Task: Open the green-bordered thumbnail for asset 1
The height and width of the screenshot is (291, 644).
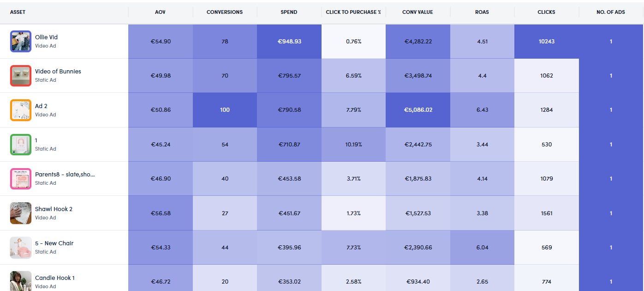Action: [x=21, y=145]
